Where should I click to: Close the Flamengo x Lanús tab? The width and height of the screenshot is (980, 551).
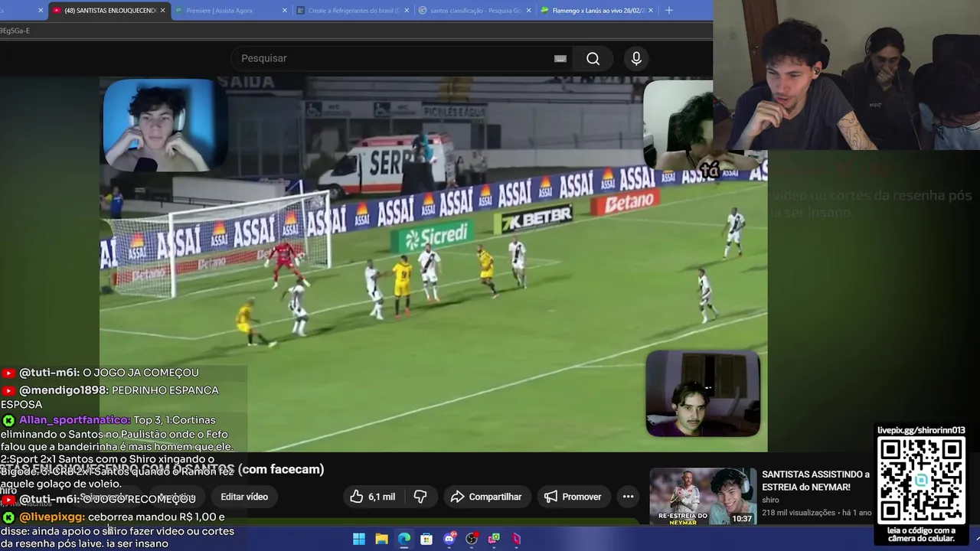650,11
